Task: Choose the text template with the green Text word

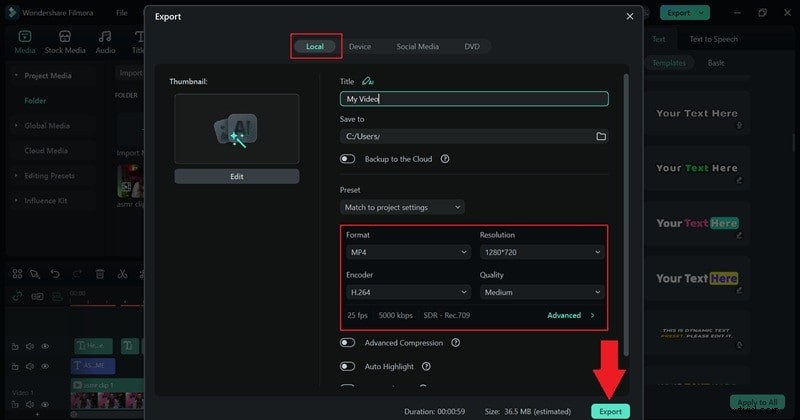Action: click(696, 168)
